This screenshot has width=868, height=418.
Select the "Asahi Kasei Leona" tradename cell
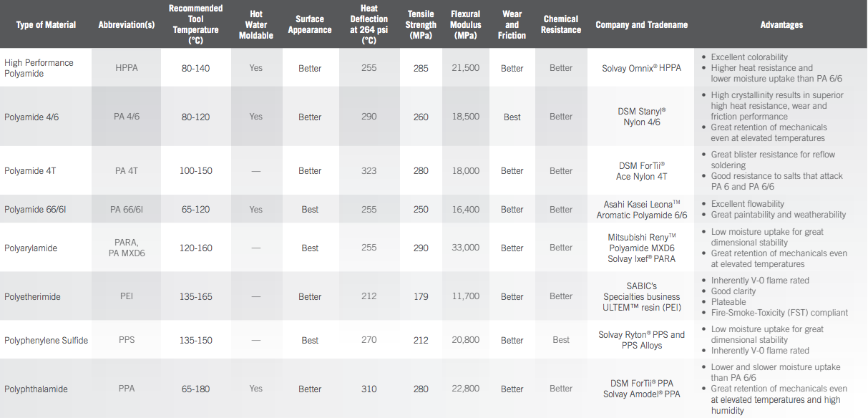641,210
